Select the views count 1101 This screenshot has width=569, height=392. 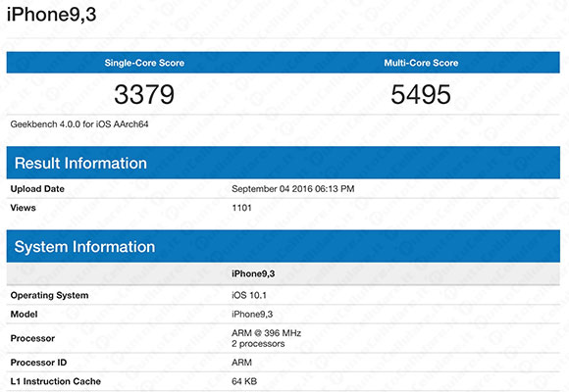click(x=241, y=208)
